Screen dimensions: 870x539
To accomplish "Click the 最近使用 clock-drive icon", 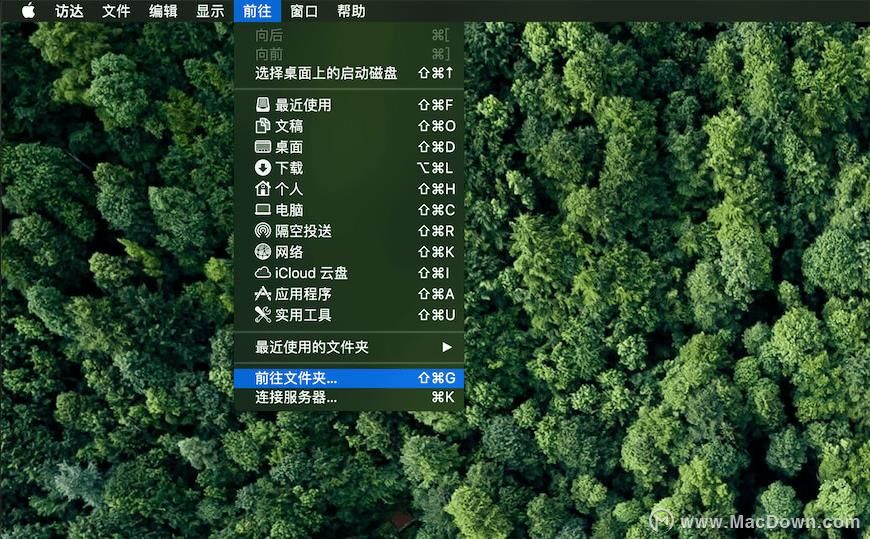I will tap(262, 105).
